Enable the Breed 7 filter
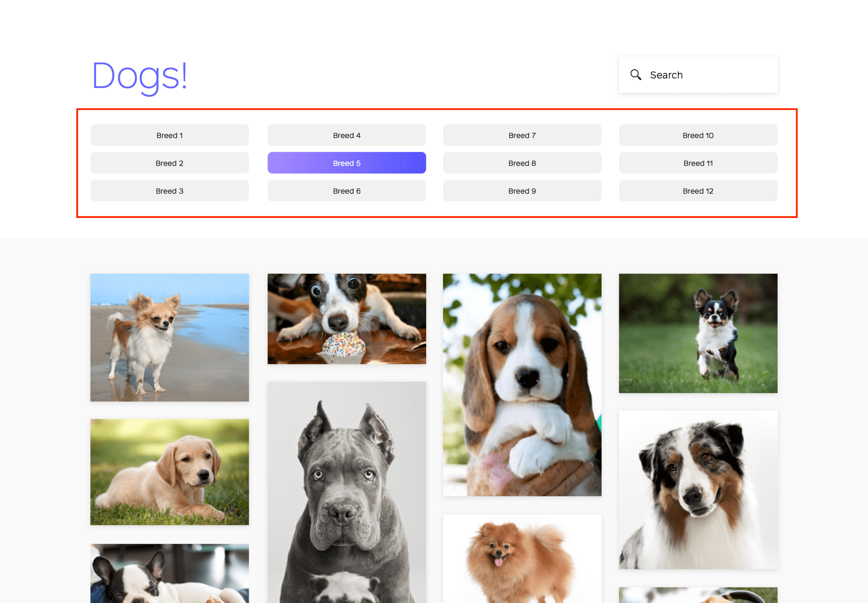The height and width of the screenshot is (603, 868). click(x=522, y=135)
